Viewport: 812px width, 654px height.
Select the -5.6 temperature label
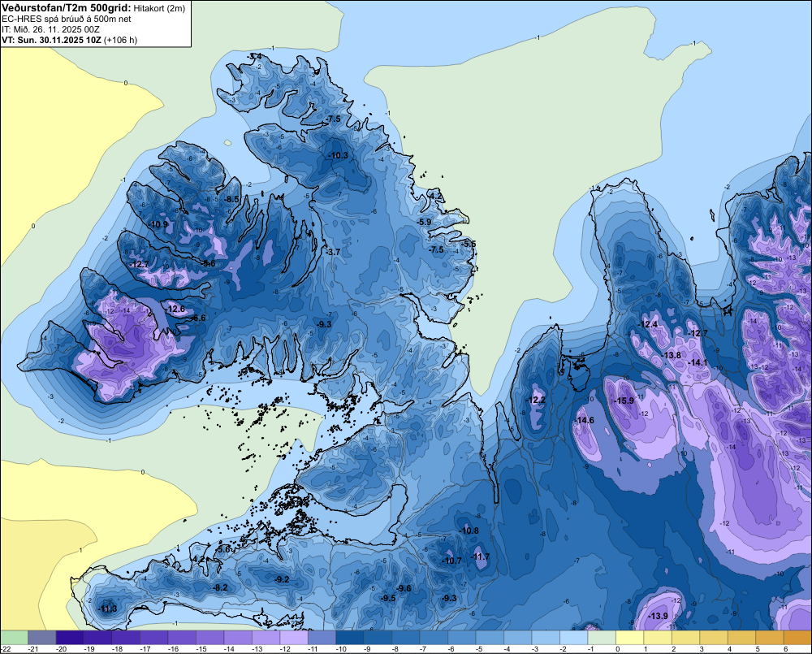point(222,549)
